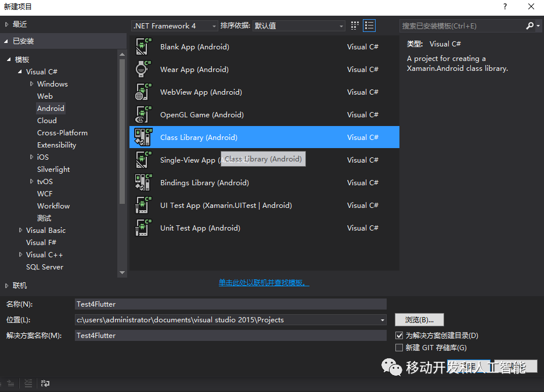Click the search installed templates field
The image size is (544, 392).
point(463,26)
